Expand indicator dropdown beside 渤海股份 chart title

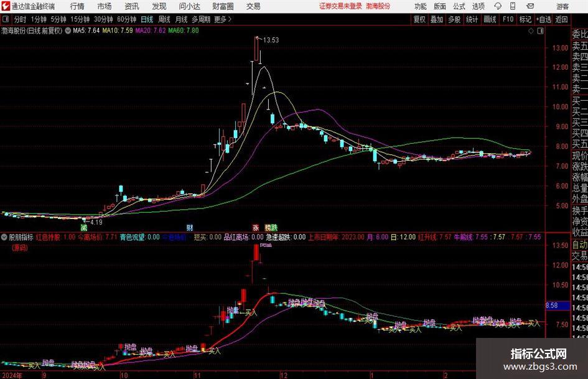point(68,30)
